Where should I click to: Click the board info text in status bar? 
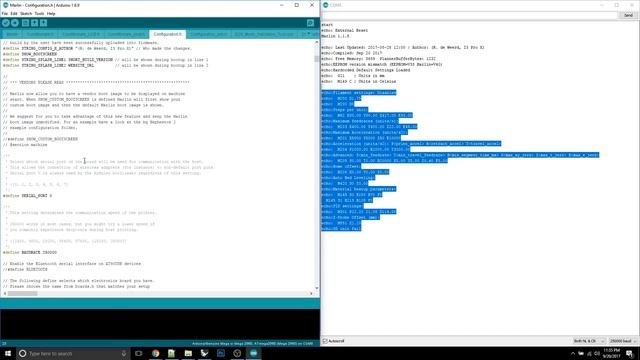click(x=253, y=344)
